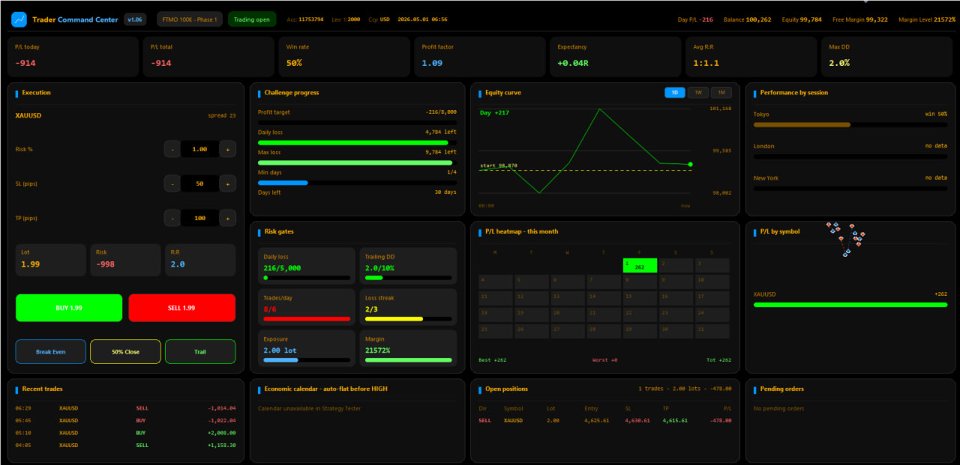Select the 1D equity curve timeframe
Image resolution: width=960 pixels, height=465 pixels.
(675, 92)
